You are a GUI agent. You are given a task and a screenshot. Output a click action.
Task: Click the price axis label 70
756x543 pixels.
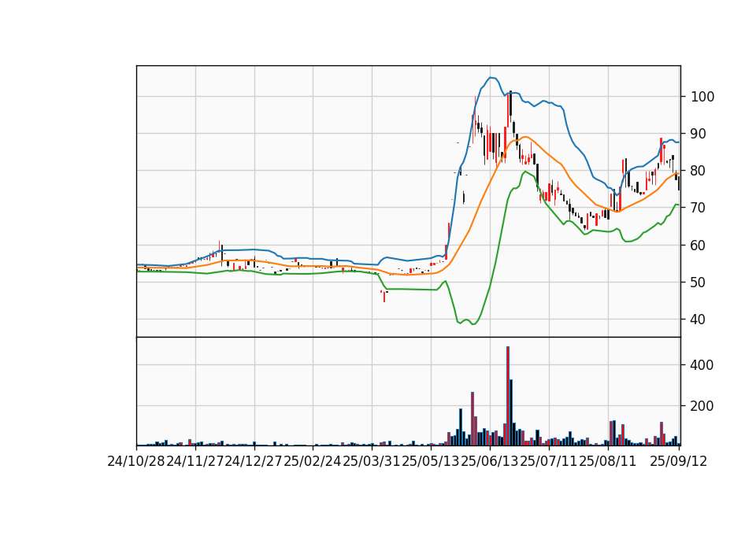[699, 208]
